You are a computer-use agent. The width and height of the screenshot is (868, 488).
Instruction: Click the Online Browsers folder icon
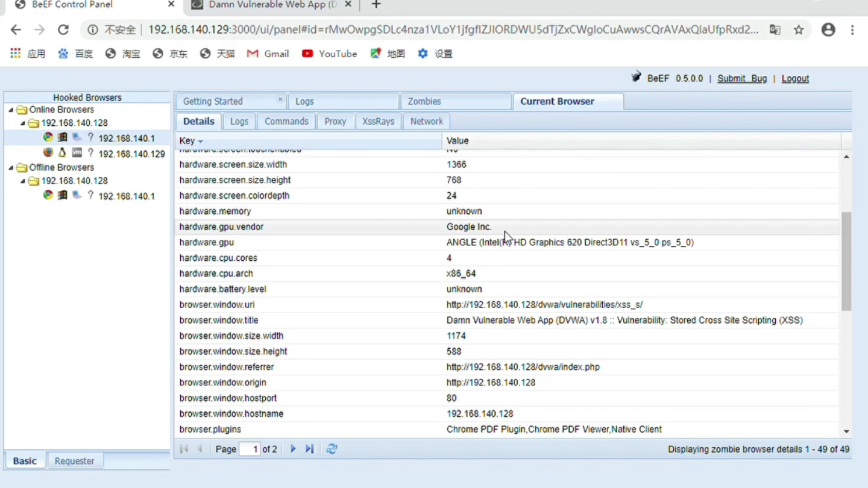coord(22,110)
